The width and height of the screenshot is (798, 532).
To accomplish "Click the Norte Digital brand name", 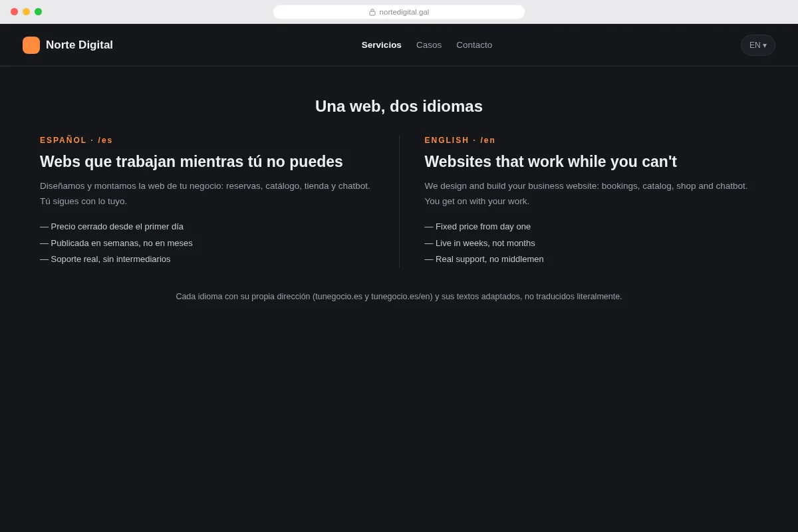I will [x=79, y=45].
